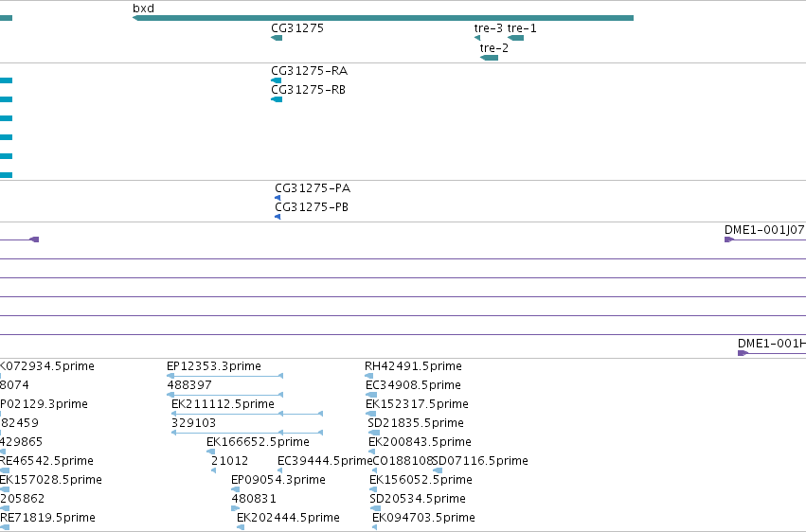The height and width of the screenshot is (532, 806).
Task: Select the 488397 EST line
Action: pyautogui.click(x=225, y=395)
